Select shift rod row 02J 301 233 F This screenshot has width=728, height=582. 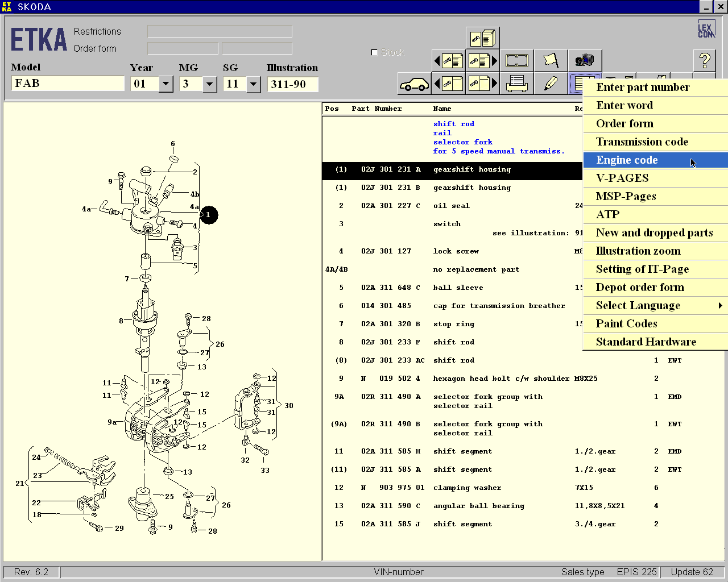tap(453, 342)
